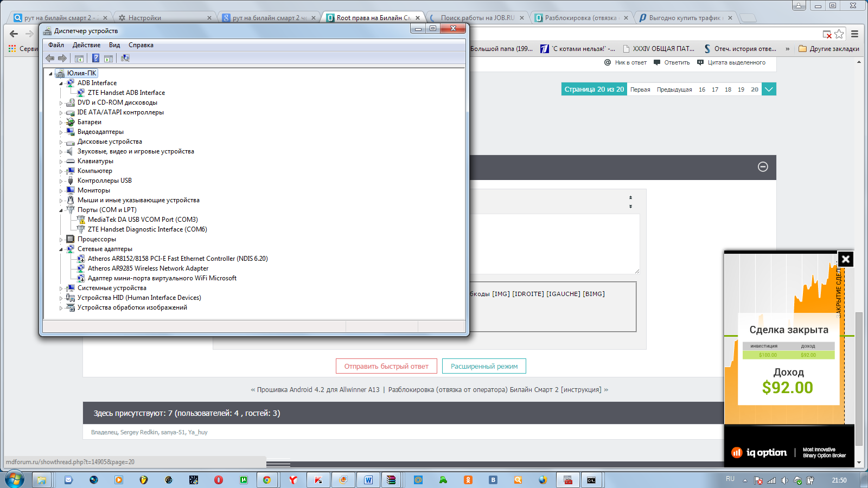Select Клавиатуры category
Screen dimensions: 868x488
[x=95, y=161]
